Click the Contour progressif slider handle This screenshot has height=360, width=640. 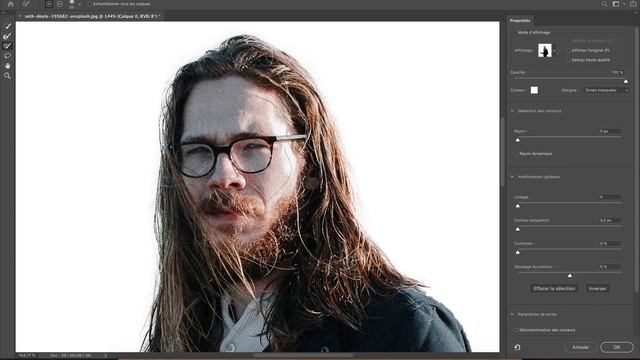pos(518,229)
